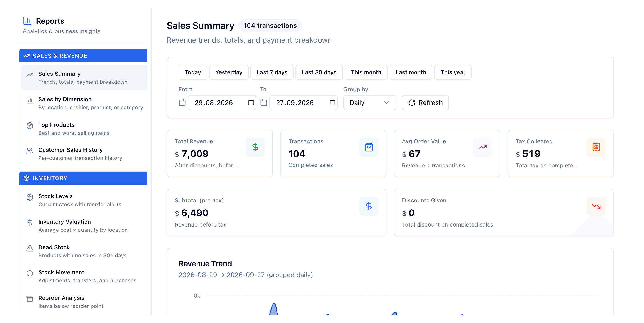Open the Group by Daily dropdown
This screenshot has height=323, width=644.
370,103
